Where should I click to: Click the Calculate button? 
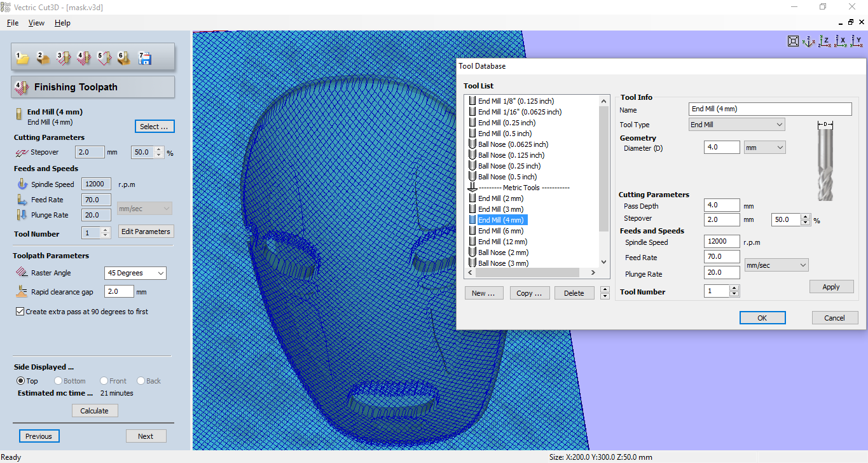94,410
